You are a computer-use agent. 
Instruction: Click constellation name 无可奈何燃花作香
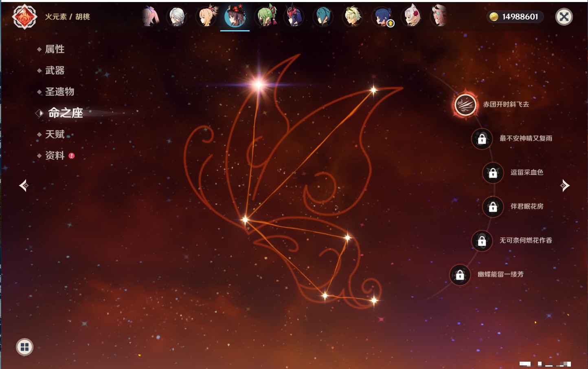[526, 240]
